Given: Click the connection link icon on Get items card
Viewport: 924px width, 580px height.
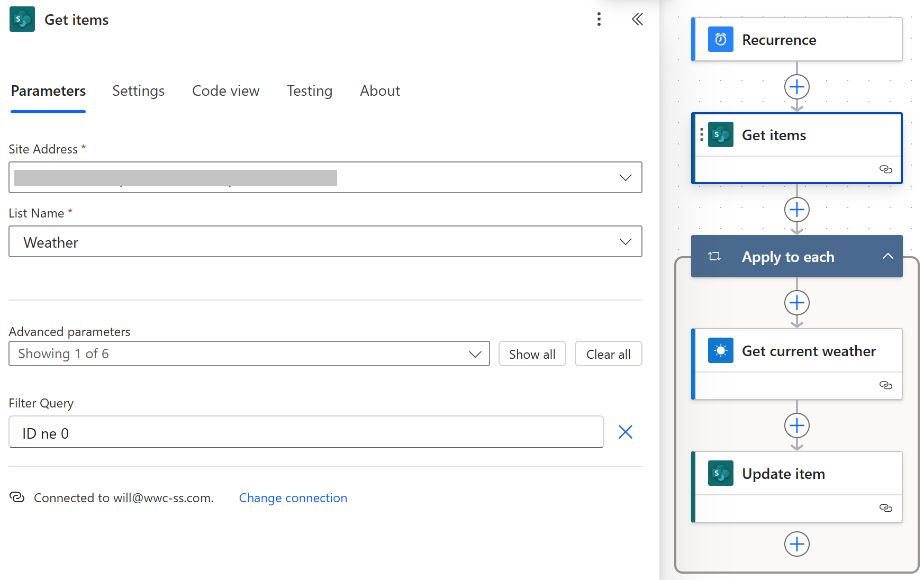Looking at the screenshot, I should point(885,169).
